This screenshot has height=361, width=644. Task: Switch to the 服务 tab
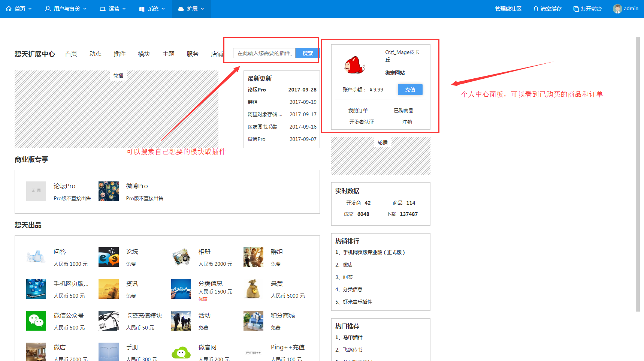point(193,54)
